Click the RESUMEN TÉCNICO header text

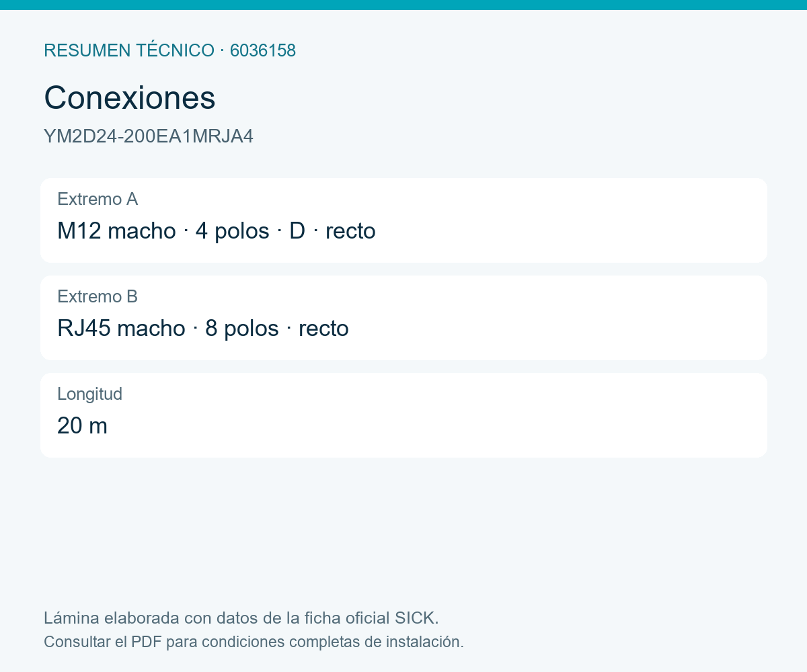[129, 50]
